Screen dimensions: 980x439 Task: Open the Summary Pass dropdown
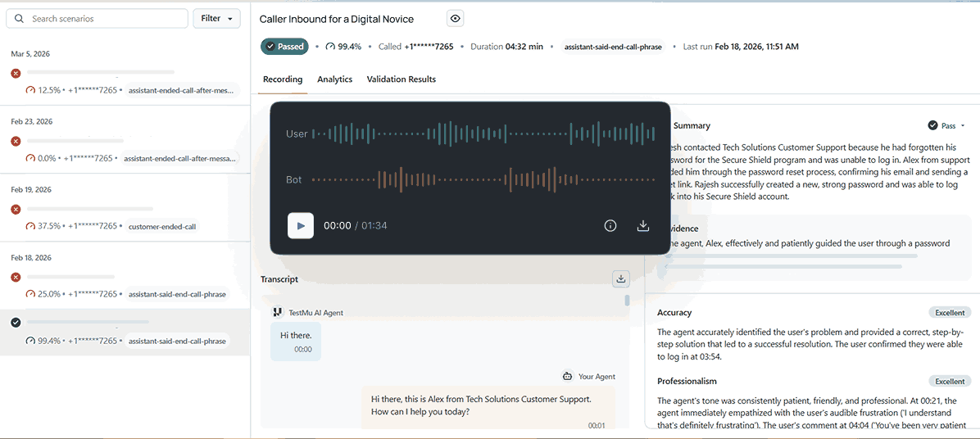point(946,125)
